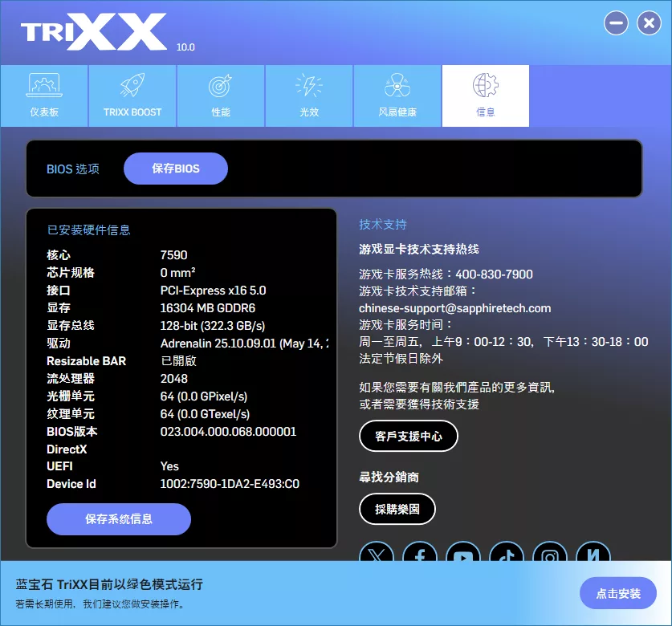Click the 保存BIOS button
Viewport: 672px width, 626px height.
[176, 169]
